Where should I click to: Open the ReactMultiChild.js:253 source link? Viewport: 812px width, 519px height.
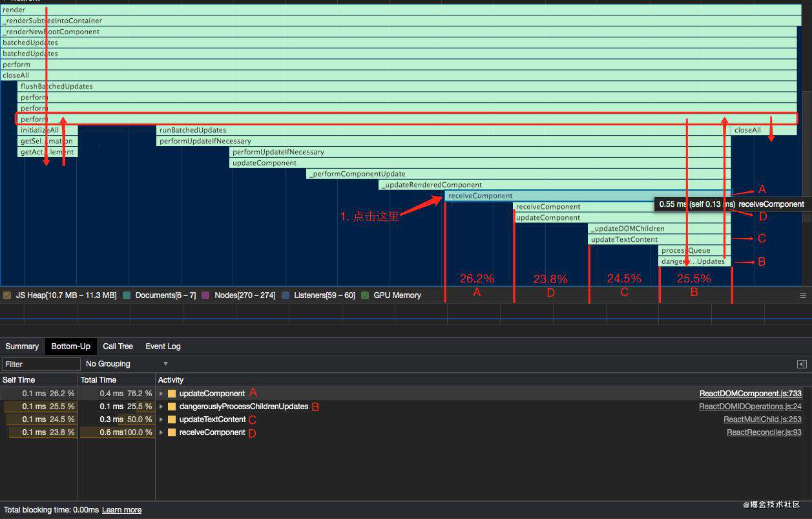point(762,419)
